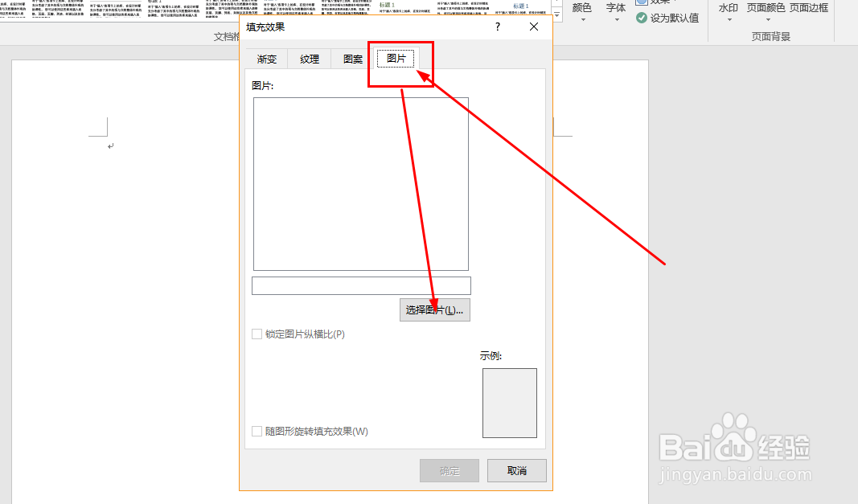Click the picture path input field

click(x=360, y=285)
